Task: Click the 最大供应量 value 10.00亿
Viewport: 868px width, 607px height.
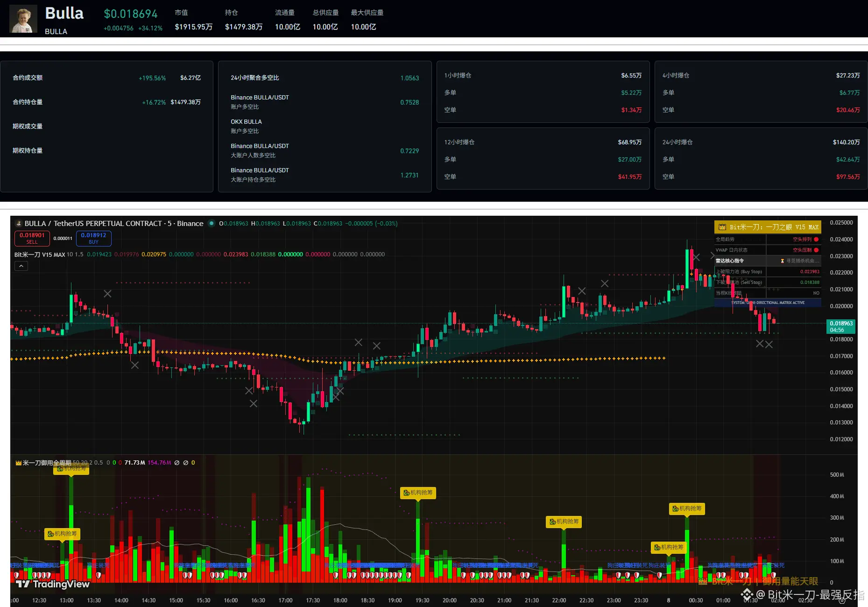Action: click(x=364, y=27)
